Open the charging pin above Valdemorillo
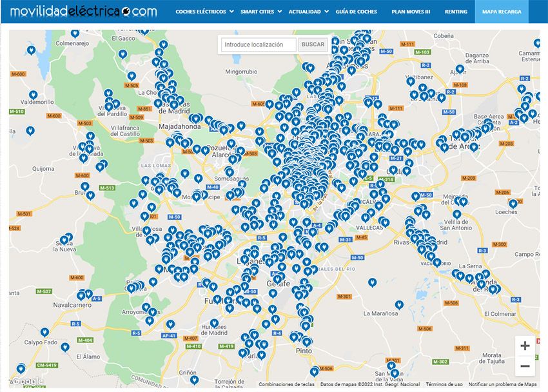 coord(33,95)
